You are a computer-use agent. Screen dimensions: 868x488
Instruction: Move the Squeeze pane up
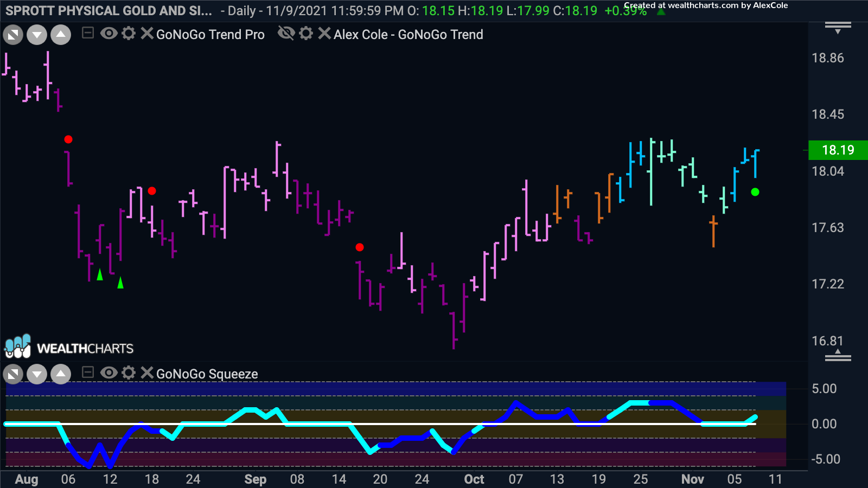click(x=61, y=374)
